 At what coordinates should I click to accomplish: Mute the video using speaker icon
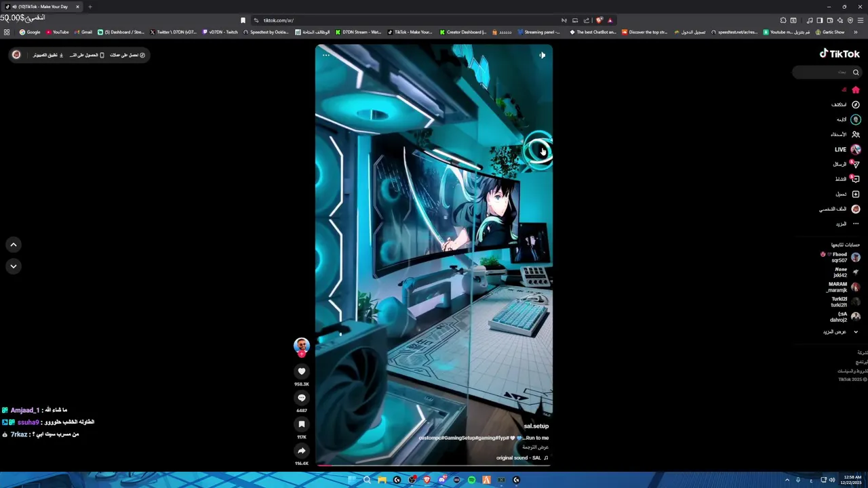click(x=542, y=55)
